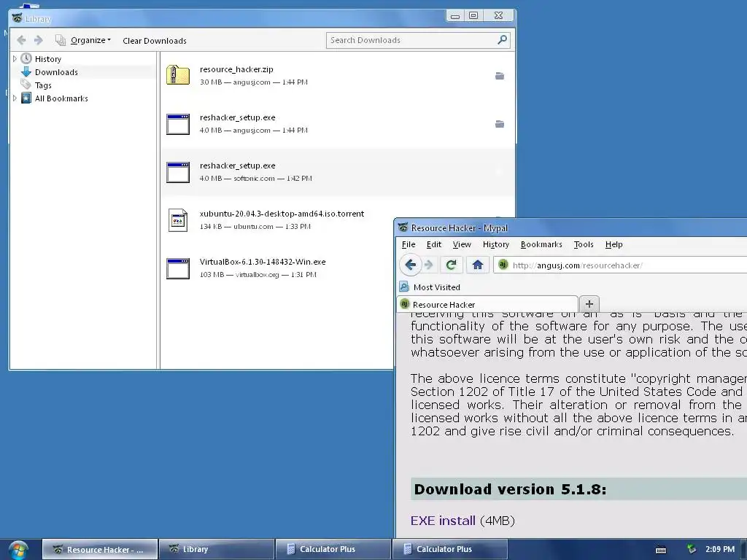This screenshot has width=747, height=560.
Task: Open the Mypal Help menu
Action: point(614,244)
